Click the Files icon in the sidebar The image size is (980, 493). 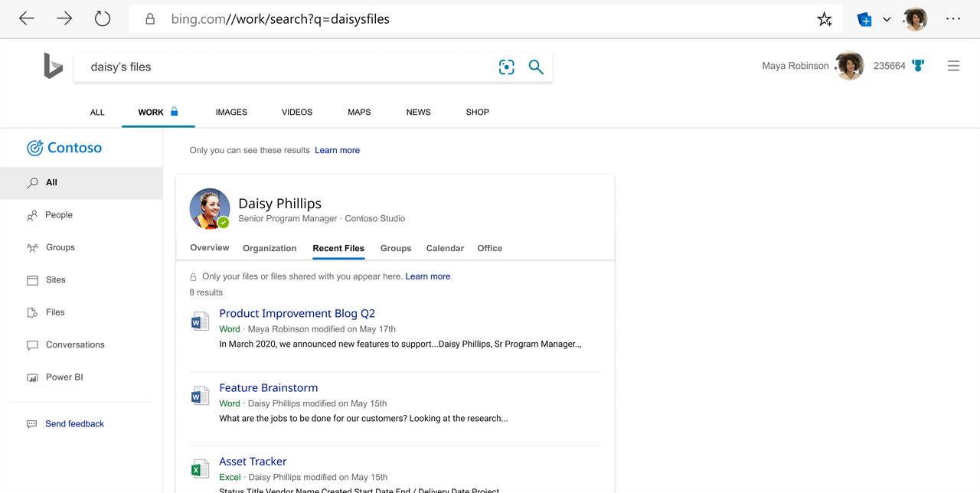tap(32, 312)
